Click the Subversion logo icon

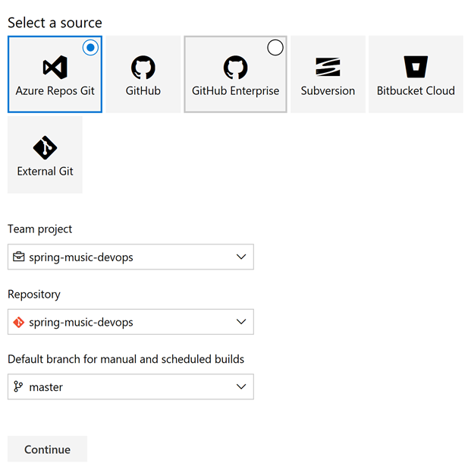pos(328,68)
